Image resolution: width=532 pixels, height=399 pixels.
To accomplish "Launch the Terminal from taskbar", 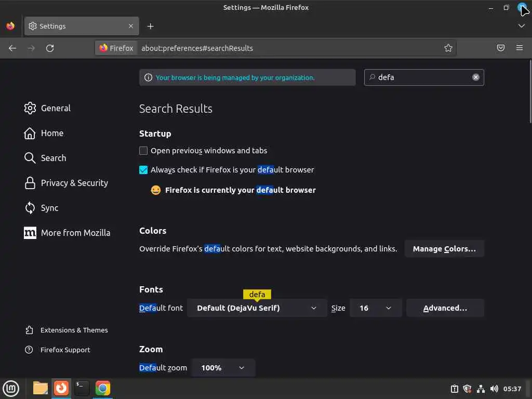I will pos(82,388).
